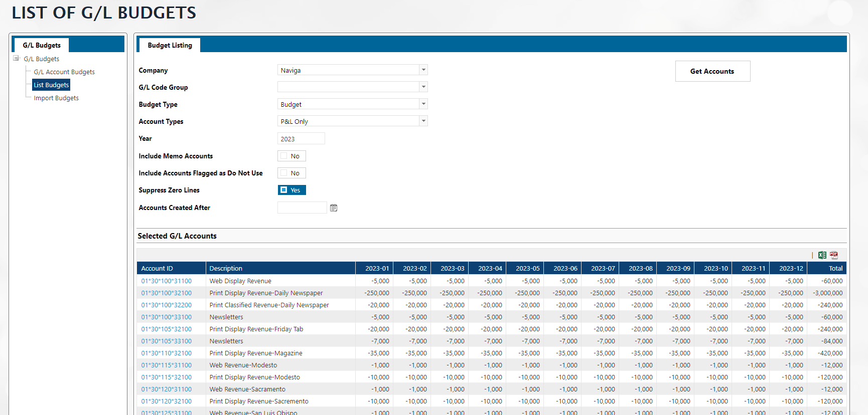Viewport: 868px width, 415px height.
Task: Collapse the G/L Budgets tree node
Action: [x=16, y=59]
